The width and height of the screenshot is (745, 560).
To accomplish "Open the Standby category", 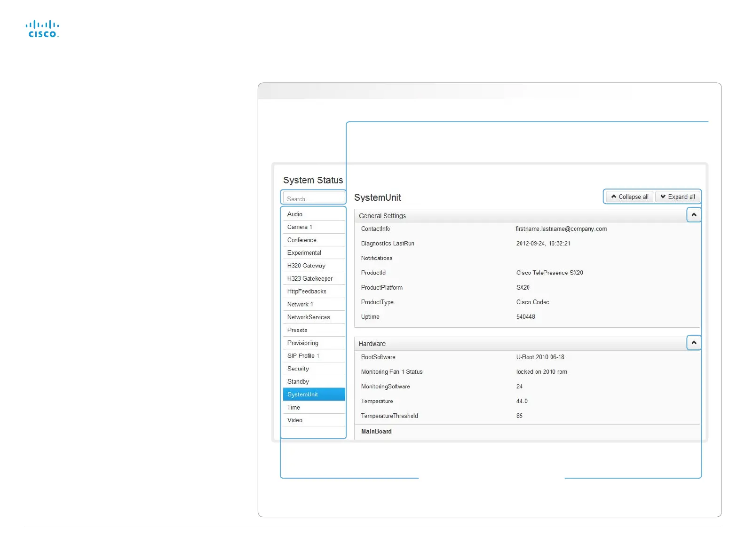I will pyautogui.click(x=314, y=381).
